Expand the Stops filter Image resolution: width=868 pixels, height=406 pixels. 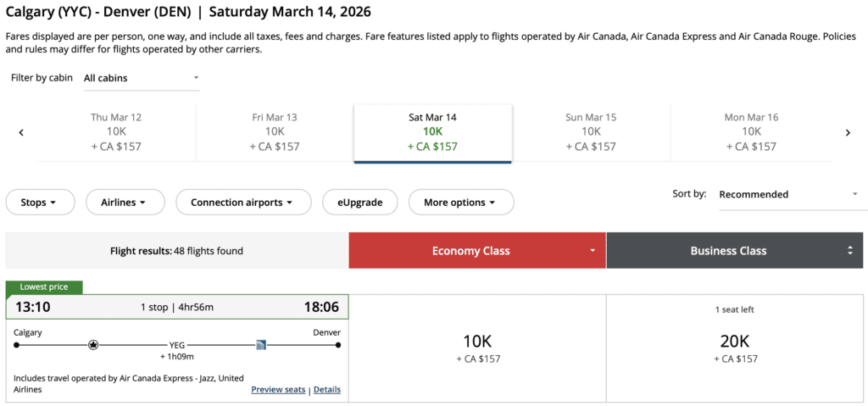tap(39, 203)
